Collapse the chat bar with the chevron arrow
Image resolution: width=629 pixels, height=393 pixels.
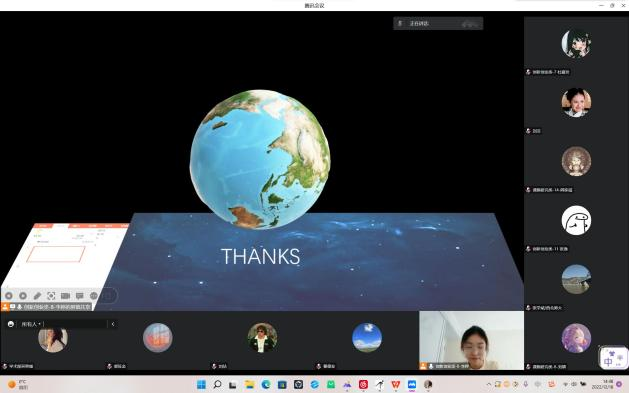click(113, 324)
